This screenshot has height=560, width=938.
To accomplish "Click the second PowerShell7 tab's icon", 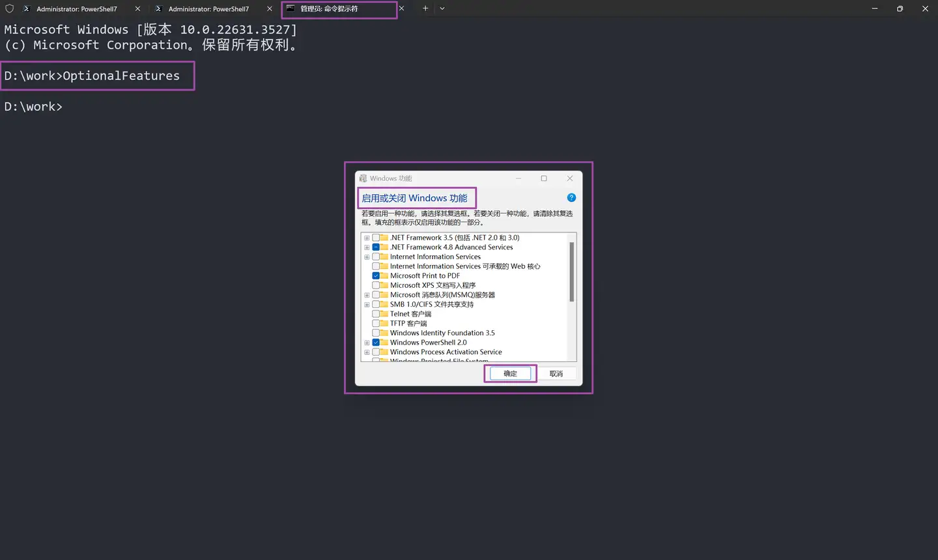I will [158, 8].
